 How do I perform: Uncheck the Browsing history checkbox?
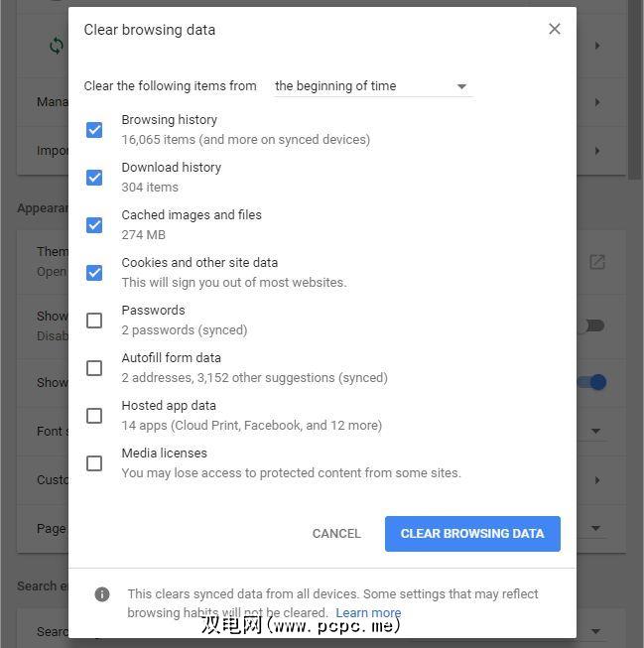pos(94,130)
